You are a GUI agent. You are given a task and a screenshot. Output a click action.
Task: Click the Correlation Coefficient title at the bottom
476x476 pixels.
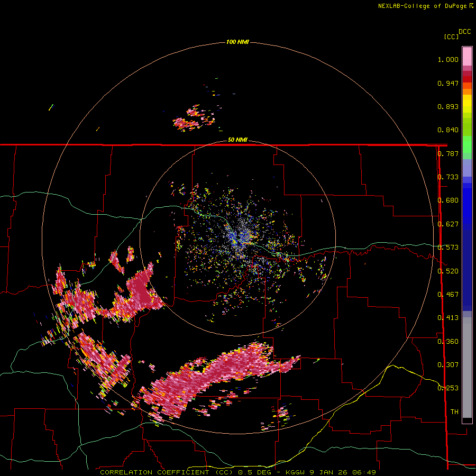pos(167,472)
